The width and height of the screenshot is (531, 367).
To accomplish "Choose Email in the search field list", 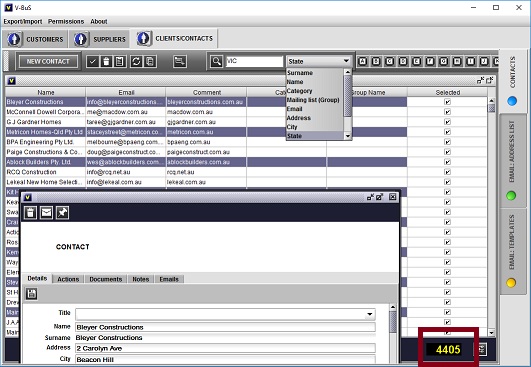I will click(x=295, y=109).
